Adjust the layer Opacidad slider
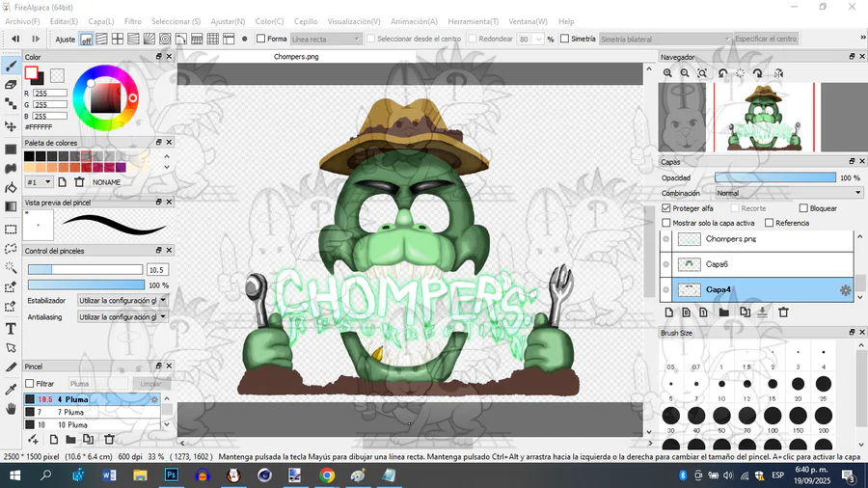Viewport: 868px width, 488px height. [x=775, y=177]
